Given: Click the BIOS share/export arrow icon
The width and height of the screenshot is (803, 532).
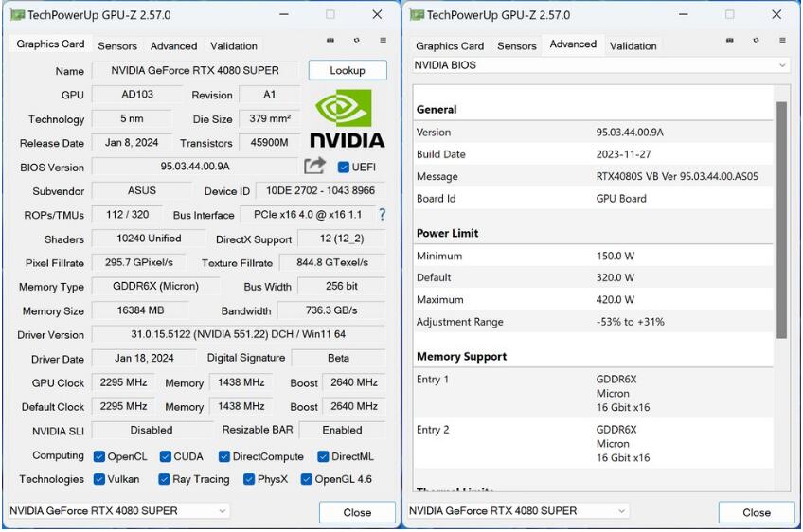Looking at the screenshot, I should pyautogui.click(x=315, y=166).
